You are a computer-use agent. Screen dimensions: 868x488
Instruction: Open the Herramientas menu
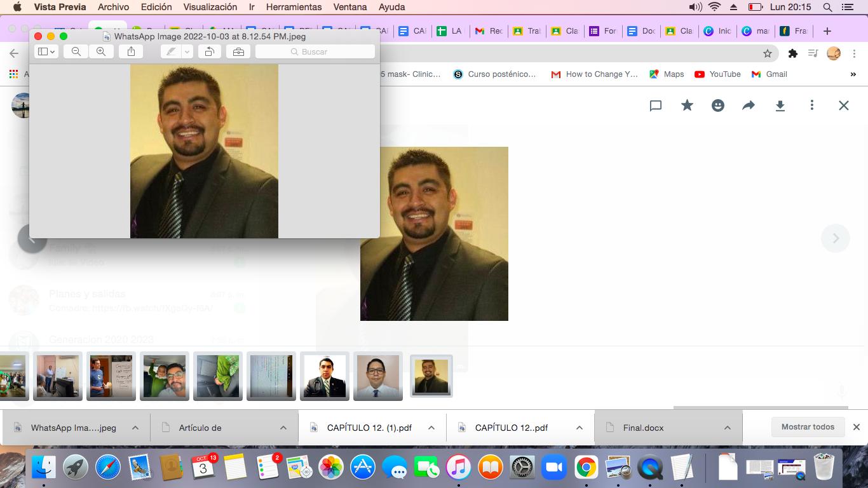click(294, 7)
